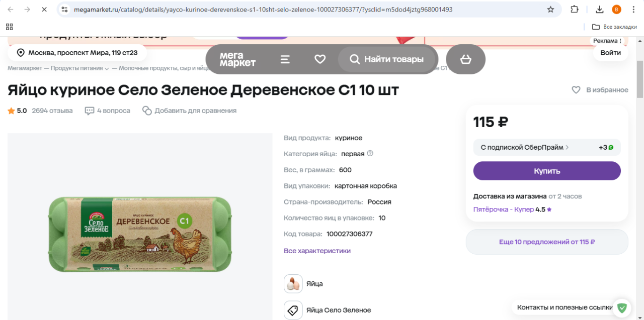Click the Войти login button
This screenshot has width=644, height=320.
(x=611, y=53)
